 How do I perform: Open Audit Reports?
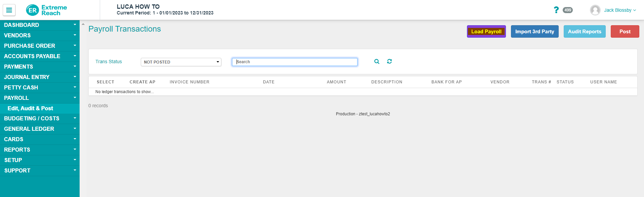coord(584,32)
